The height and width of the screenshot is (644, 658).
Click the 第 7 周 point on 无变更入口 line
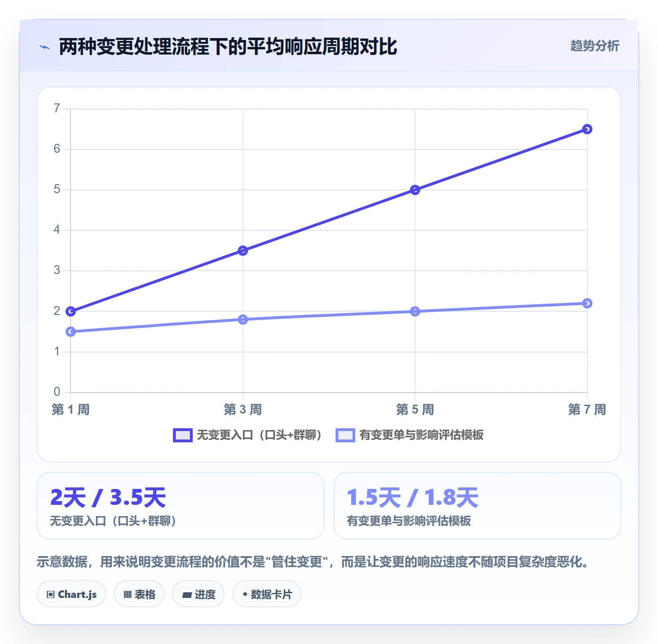coord(587,129)
